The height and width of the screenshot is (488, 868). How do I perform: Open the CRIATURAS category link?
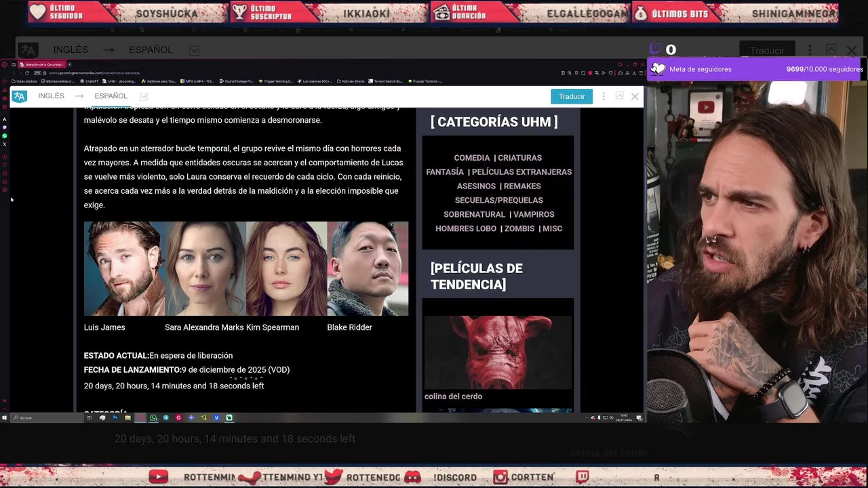(519, 158)
